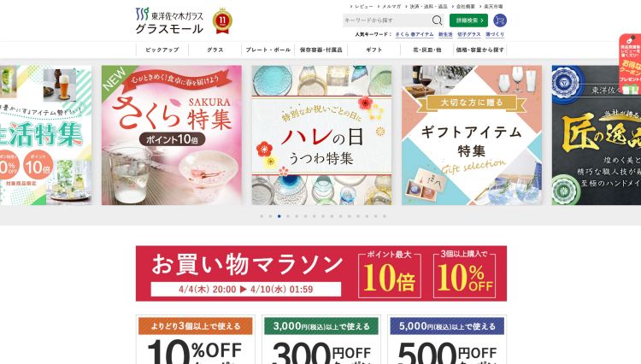Image resolution: width=641 pixels, height=364 pixels.
Task: Open the ギフト navigation menu
Action: [374, 50]
